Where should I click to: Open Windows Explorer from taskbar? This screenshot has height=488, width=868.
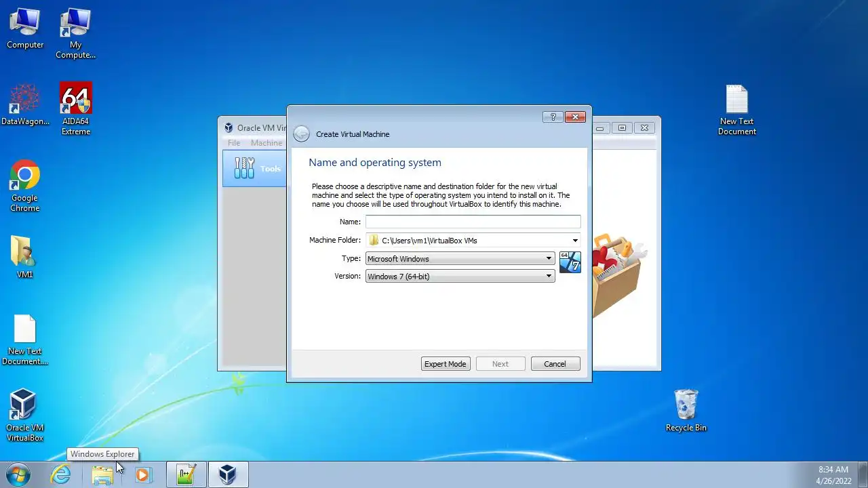[102, 474]
